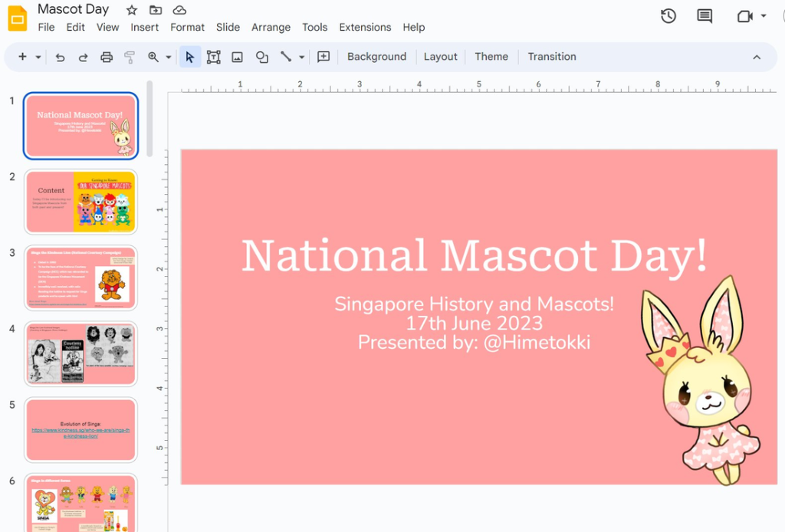The width and height of the screenshot is (785, 532).
Task: Click the National Mascot Day! title text
Action: (475, 256)
